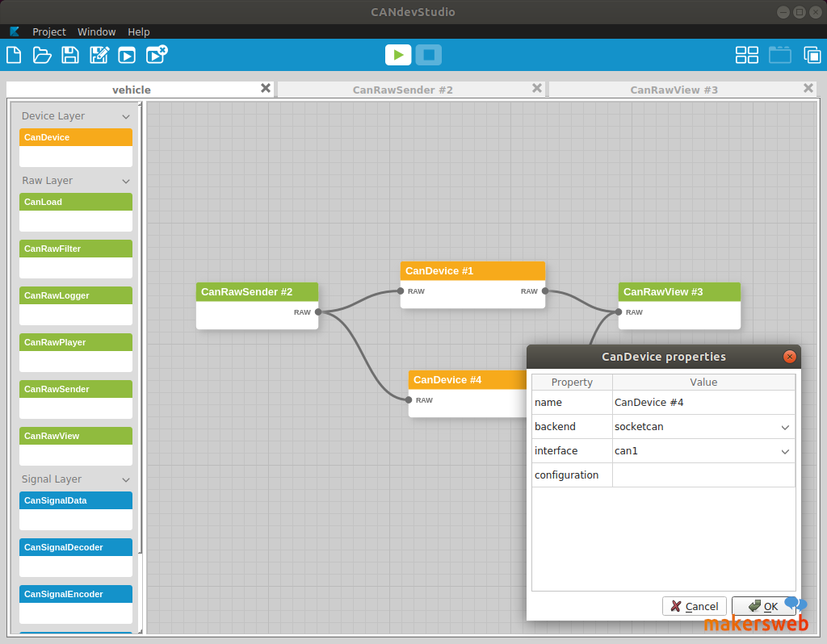The width and height of the screenshot is (827, 644).
Task: Start the simulation with green play button
Action: click(x=397, y=55)
